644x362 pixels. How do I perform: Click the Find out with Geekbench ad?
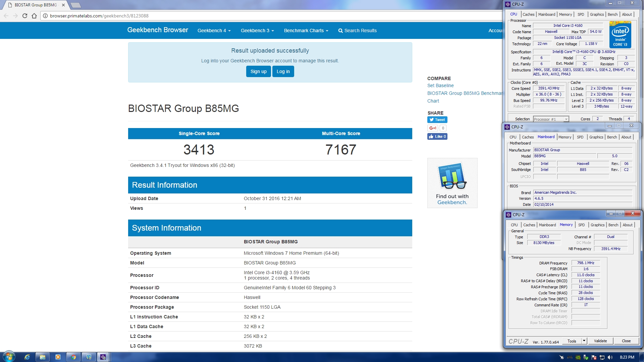(x=452, y=183)
